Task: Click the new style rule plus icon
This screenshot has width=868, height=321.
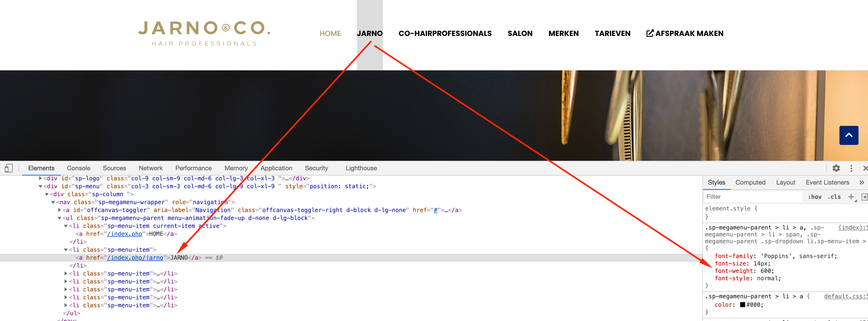Action: 851,197
